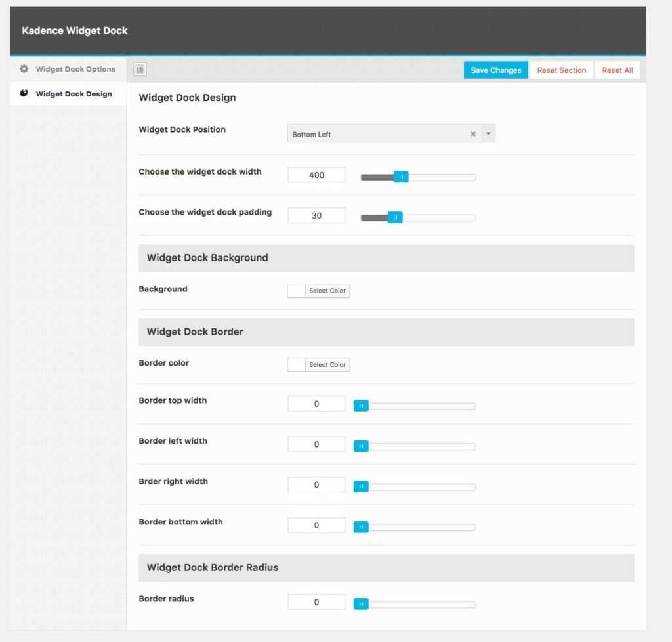Click Reset Section in the toolbar

tap(562, 70)
